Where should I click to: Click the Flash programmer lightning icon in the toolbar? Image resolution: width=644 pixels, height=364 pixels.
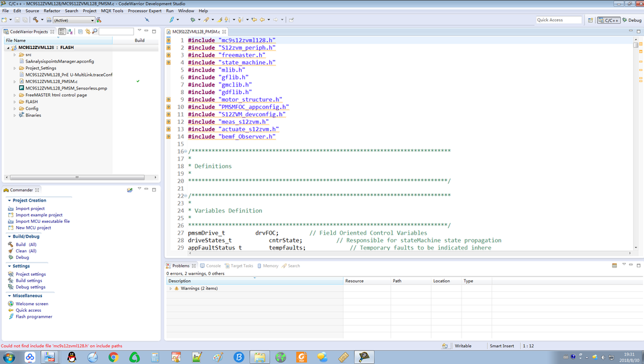coord(171,20)
